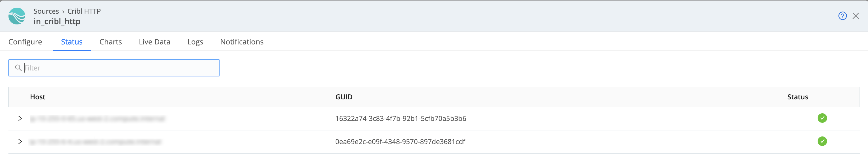The width and height of the screenshot is (868, 163).
Task: Select the Charts tab
Action: pos(110,42)
